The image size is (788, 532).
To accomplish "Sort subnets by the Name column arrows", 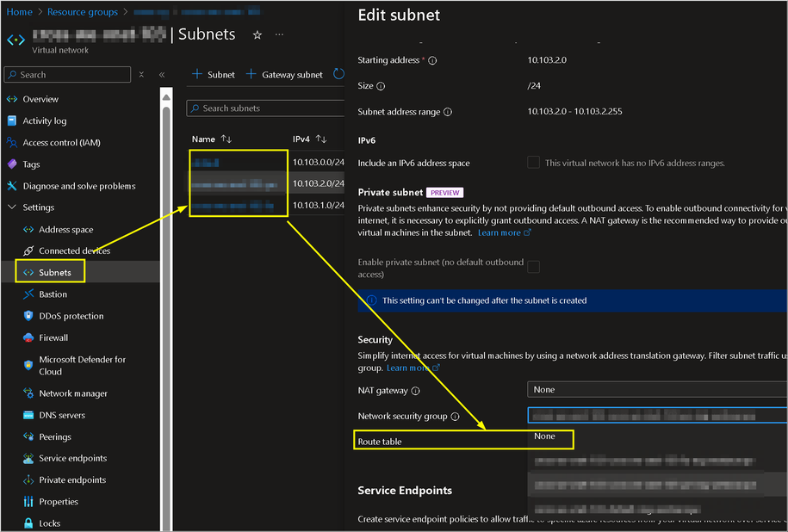I will (x=226, y=139).
